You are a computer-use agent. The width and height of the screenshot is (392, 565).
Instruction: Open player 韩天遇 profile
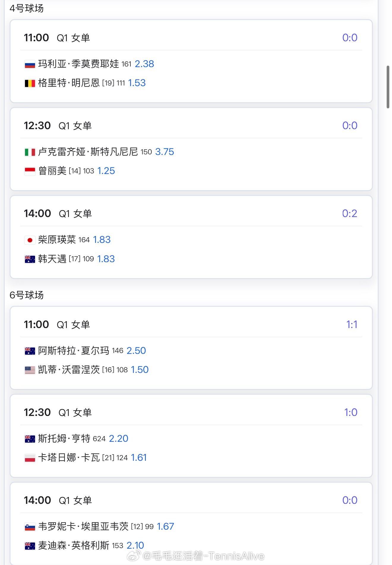click(x=52, y=259)
